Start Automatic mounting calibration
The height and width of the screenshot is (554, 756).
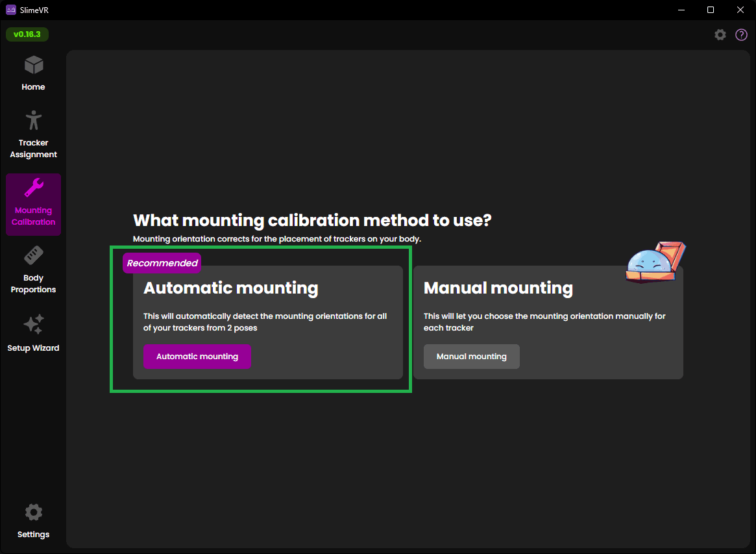(197, 356)
